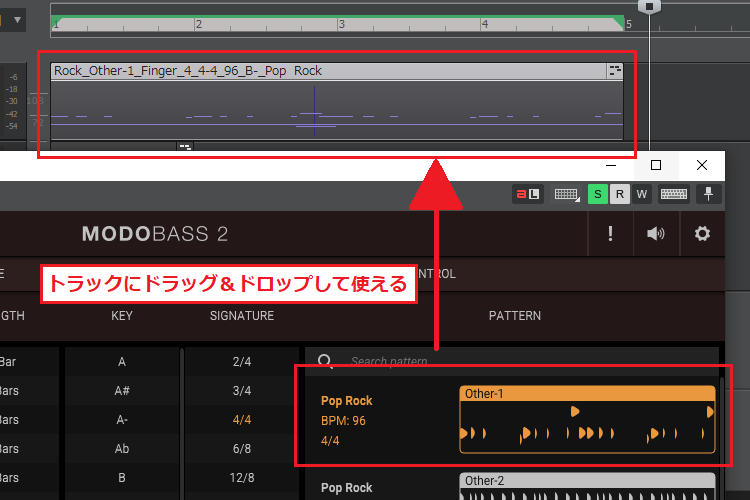
Task: Click the KEY column header
Action: (x=122, y=316)
